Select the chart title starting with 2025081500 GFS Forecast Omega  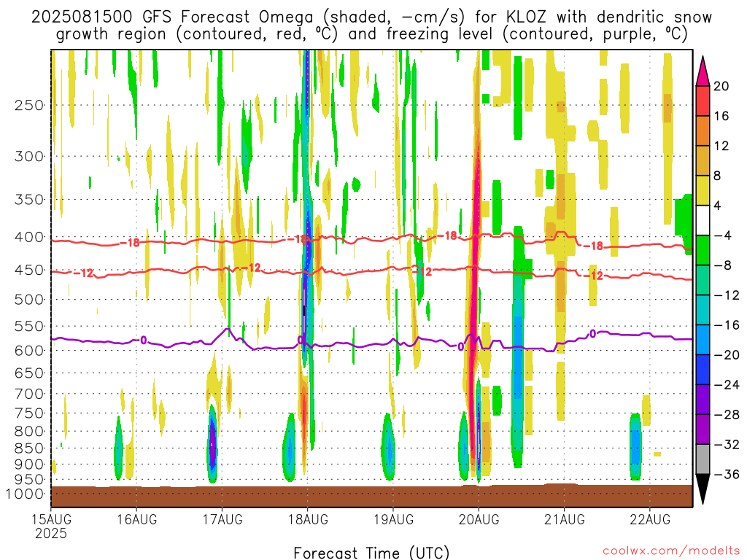tap(371, 26)
